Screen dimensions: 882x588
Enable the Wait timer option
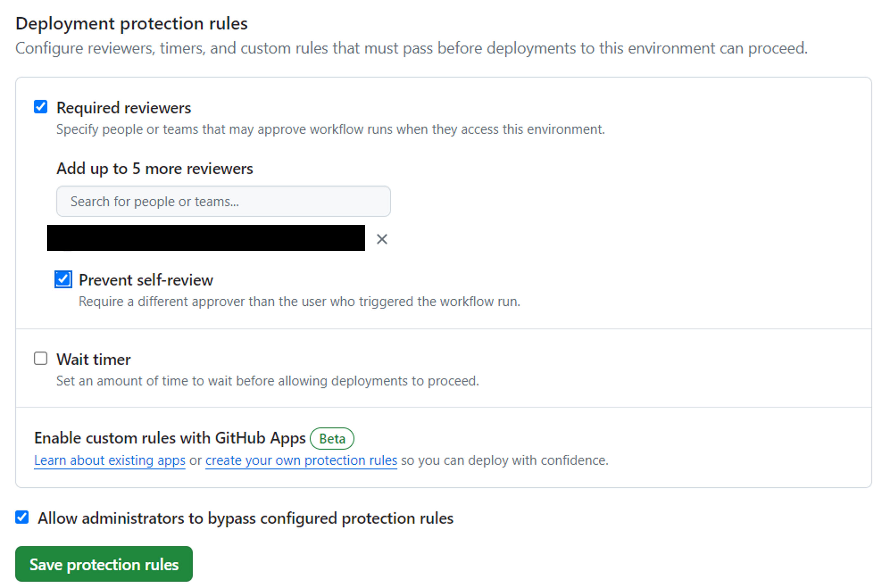pyautogui.click(x=40, y=358)
